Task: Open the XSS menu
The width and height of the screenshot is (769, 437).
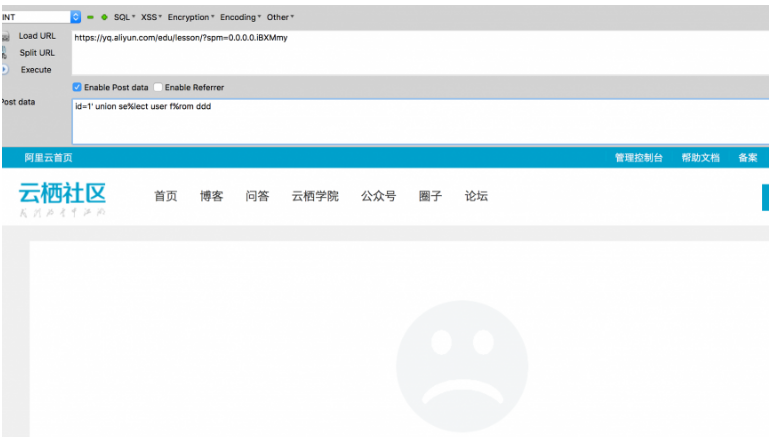Action: 151,17
